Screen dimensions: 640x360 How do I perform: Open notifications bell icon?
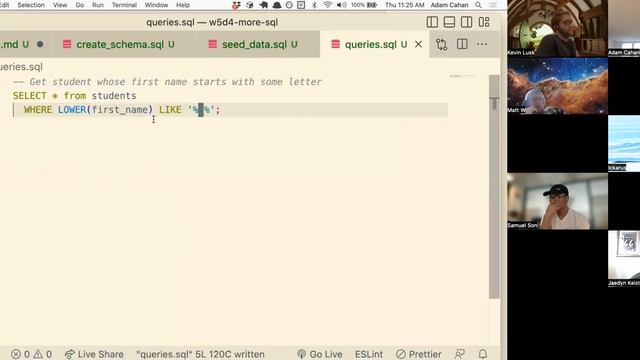483,354
